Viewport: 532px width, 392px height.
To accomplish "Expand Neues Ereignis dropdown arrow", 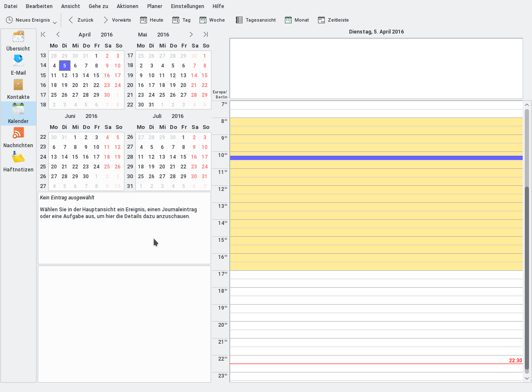I will pyautogui.click(x=55, y=22).
